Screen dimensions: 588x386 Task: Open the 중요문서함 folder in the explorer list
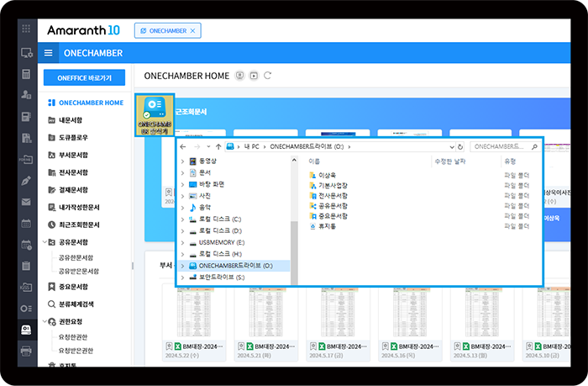(328, 216)
